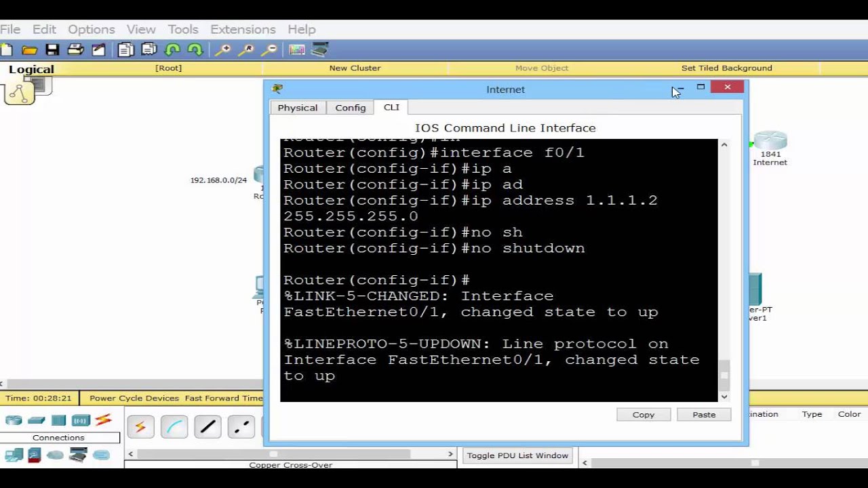Undo the last action with the green arrow
The height and width of the screenshot is (488, 868).
pyautogui.click(x=172, y=49)
